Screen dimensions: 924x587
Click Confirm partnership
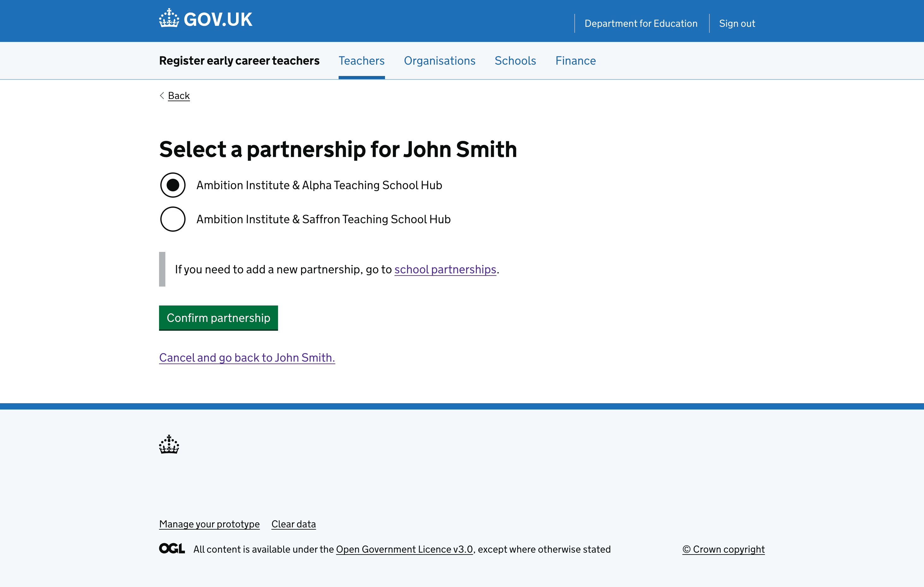pos(218,318)
